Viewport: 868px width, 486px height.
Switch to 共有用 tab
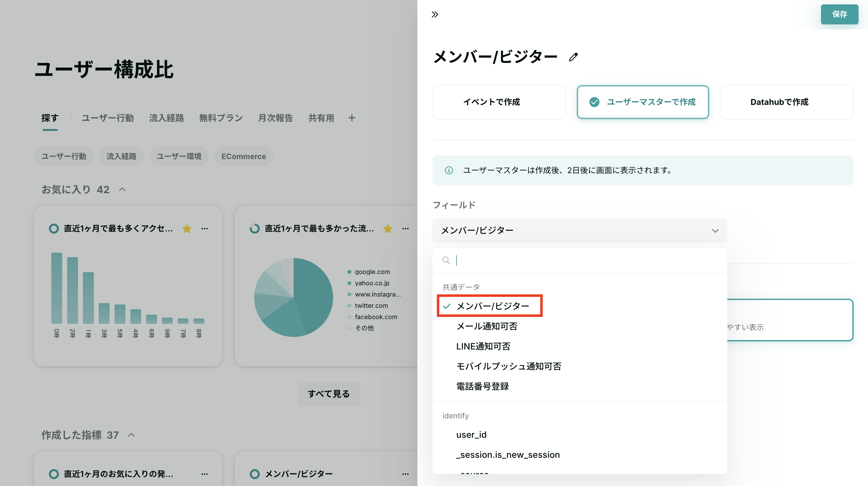321,118
